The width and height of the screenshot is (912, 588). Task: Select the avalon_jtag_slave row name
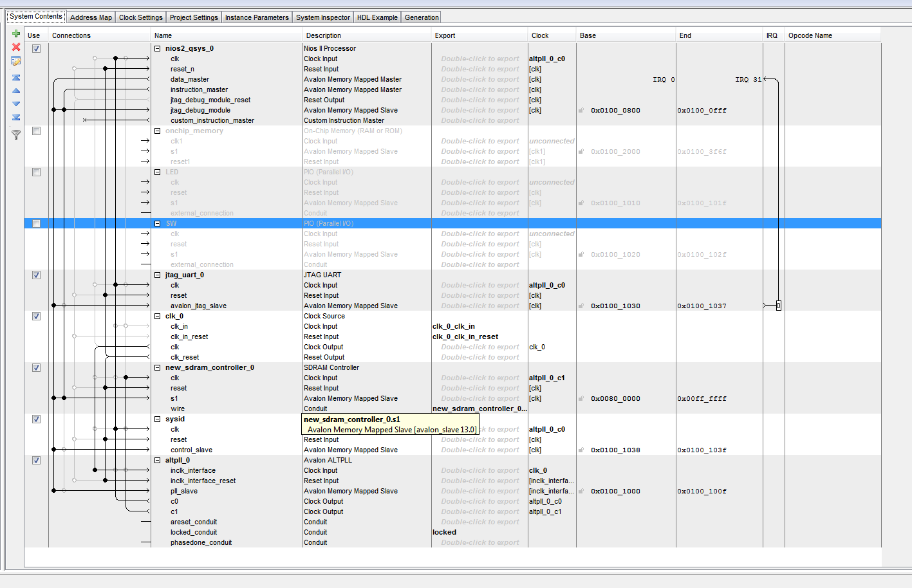(x=198, y=306)
